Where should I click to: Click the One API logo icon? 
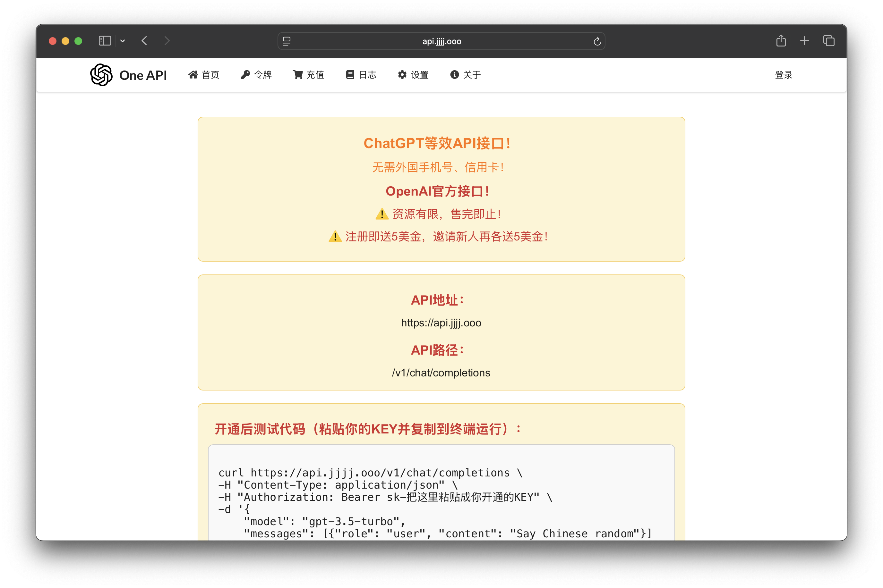click(101, 75)
